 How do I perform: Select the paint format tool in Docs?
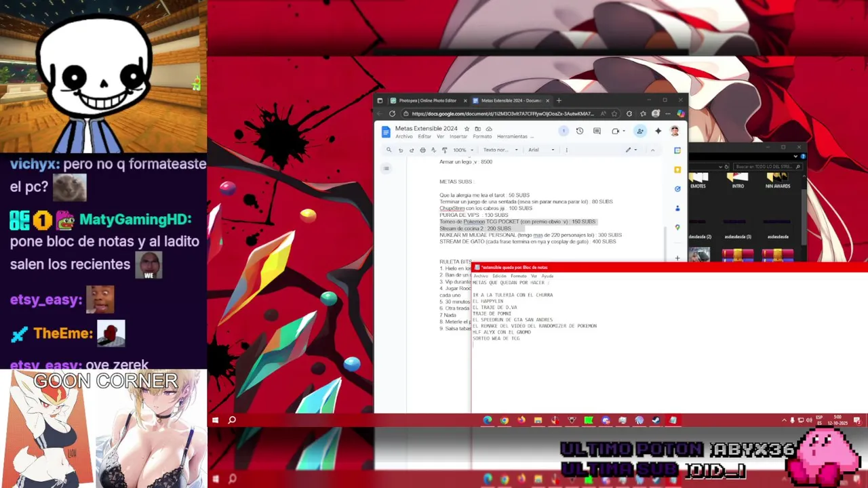(x=445, y=150)
